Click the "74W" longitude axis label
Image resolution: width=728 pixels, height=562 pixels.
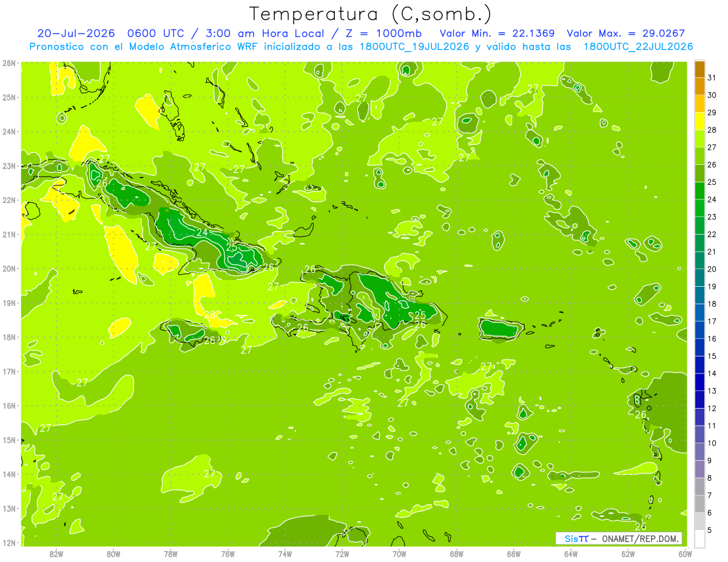coord(285,554)
